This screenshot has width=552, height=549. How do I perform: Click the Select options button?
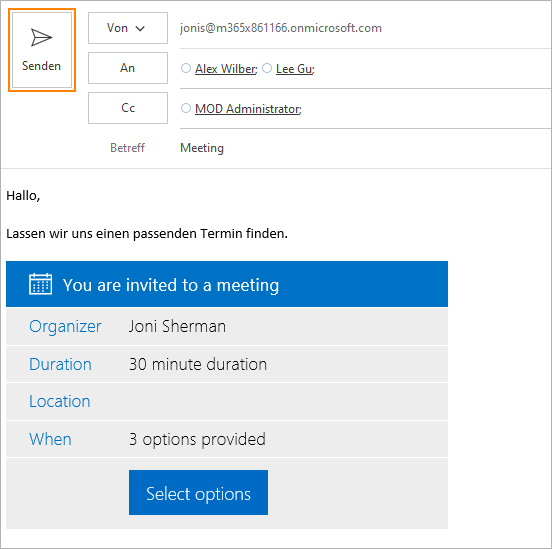coord(198,492)
